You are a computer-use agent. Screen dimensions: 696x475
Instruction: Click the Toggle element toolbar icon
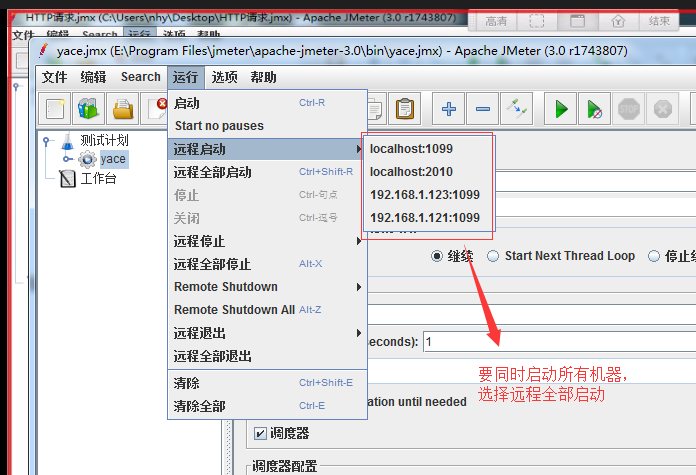(x=516, y=109)
